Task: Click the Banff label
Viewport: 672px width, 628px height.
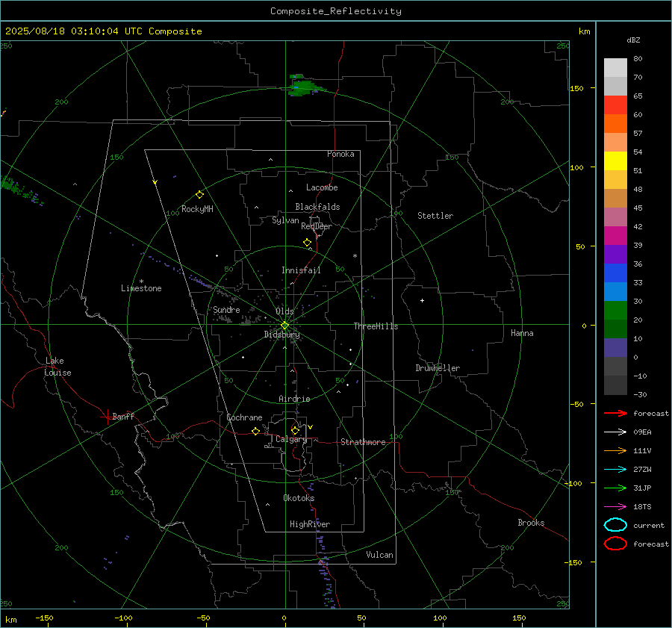Action: 123,416
